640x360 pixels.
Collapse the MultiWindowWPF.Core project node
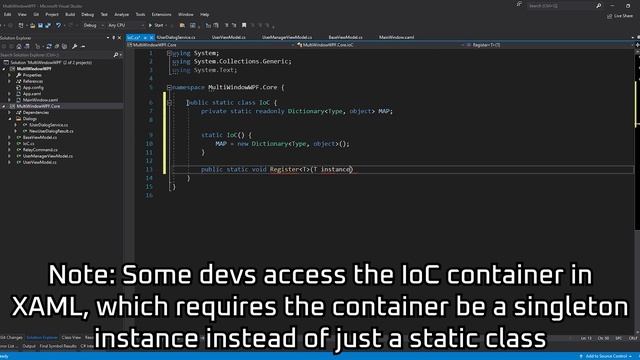4,106
